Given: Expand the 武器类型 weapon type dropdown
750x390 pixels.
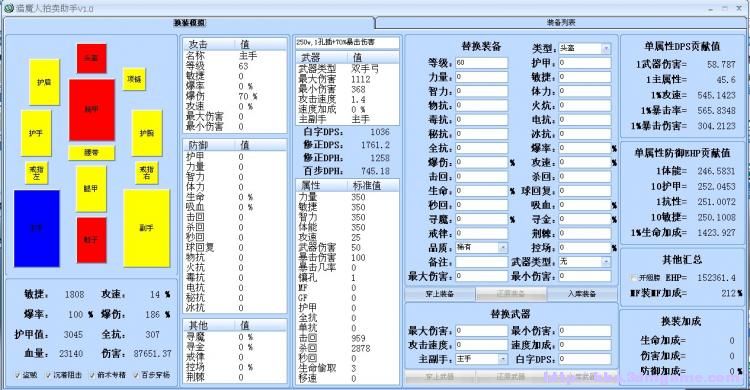Looking at the screenshot, I should (x=585, y=262).
